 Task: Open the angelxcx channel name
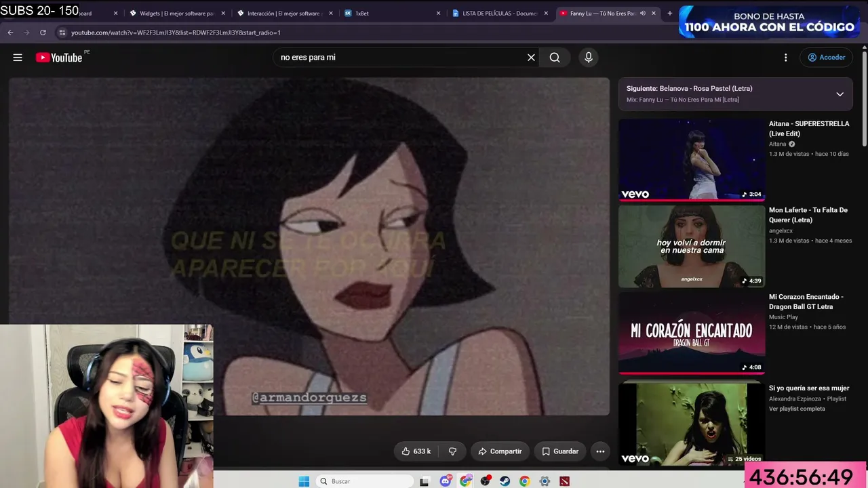[x=781, y=230]
